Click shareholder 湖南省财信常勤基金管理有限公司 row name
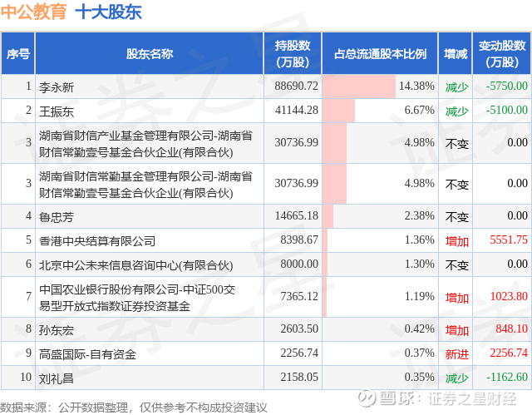This screenshot has height=415, width=532. click(x=145, y=185)
